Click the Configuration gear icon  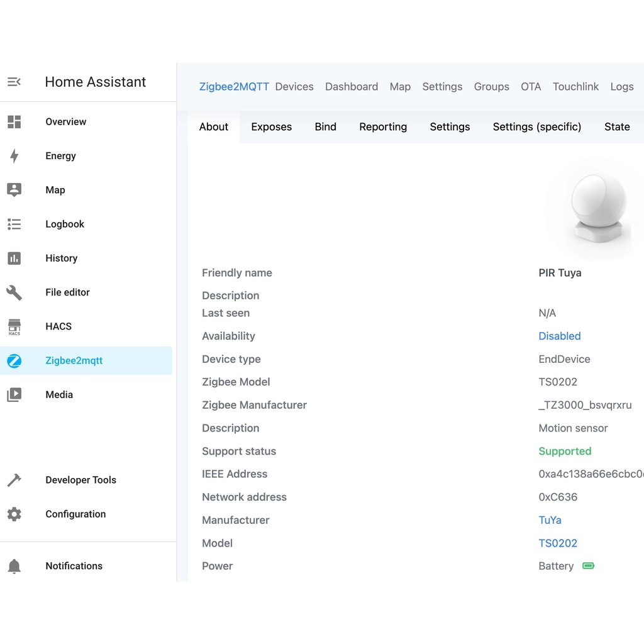tap(14, 514)
